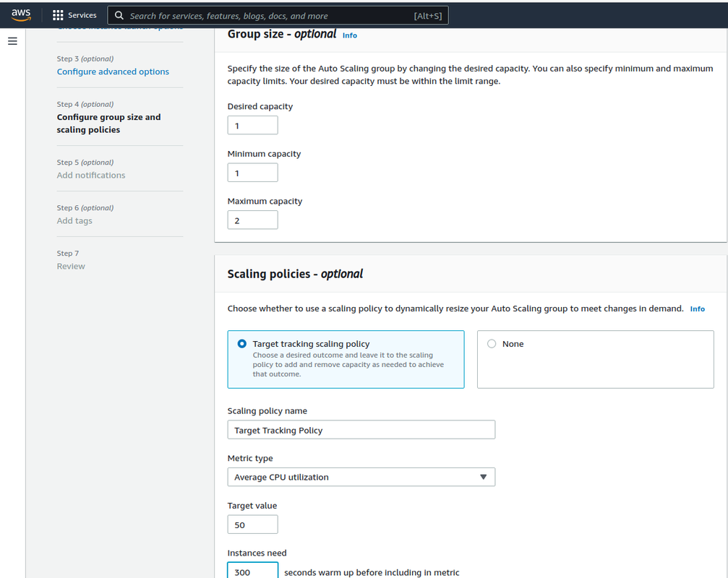Open the Services grid menu icon
The width and height of the screenshot is (728, 578).
(58, 15)
